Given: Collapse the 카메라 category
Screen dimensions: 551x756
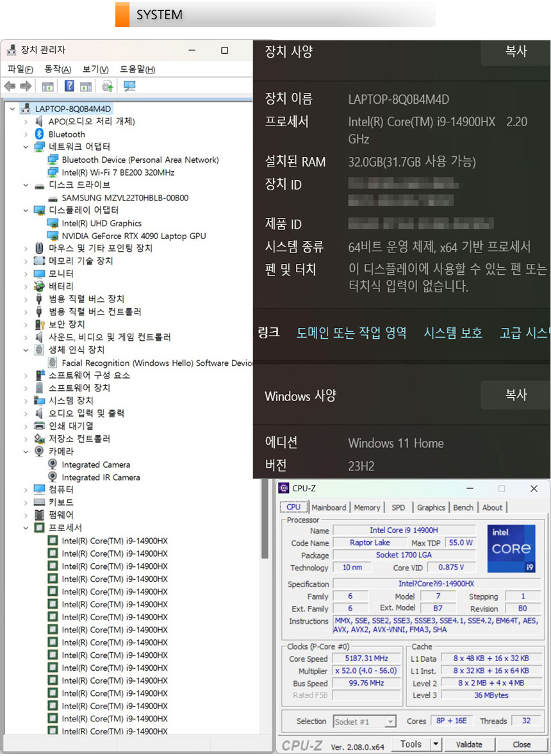Looking at the screenshot, I should 26,452.
